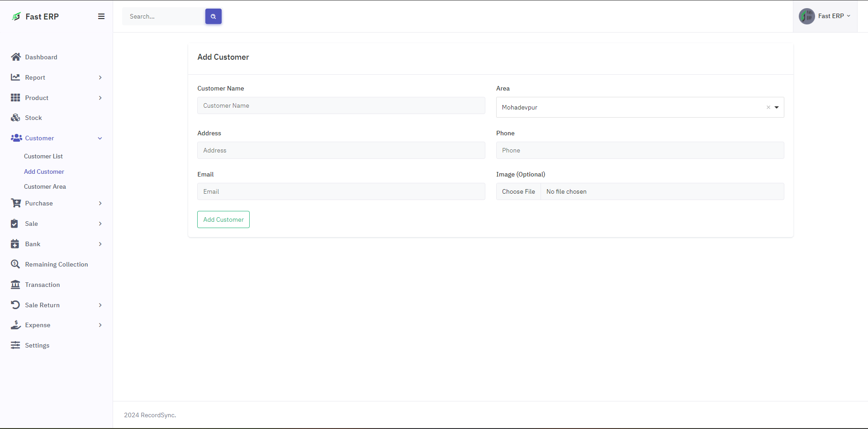
Task: Collapse the Customer sidebar section
Action: point(100,138)
